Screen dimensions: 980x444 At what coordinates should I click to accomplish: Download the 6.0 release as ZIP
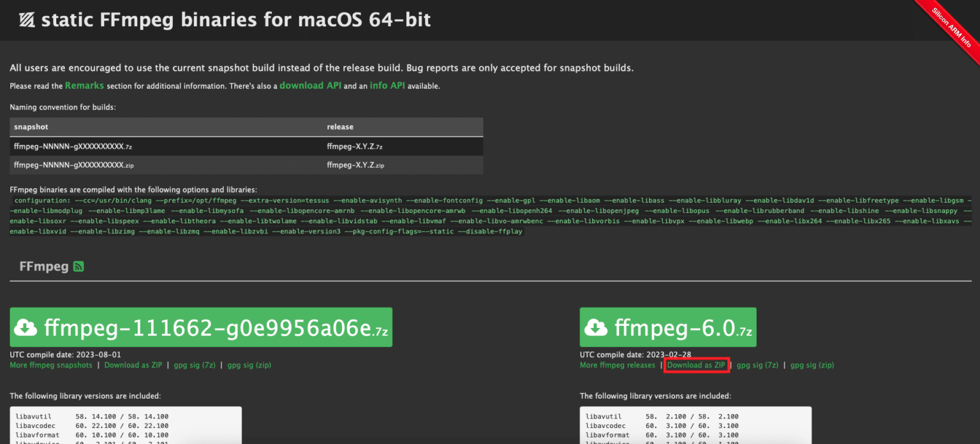click(x=696, y=365)
